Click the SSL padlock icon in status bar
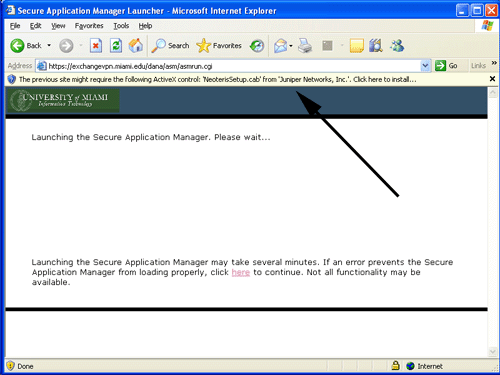Image resolution: width=500 pixels, height=375 pixels. tap(395, 365)
